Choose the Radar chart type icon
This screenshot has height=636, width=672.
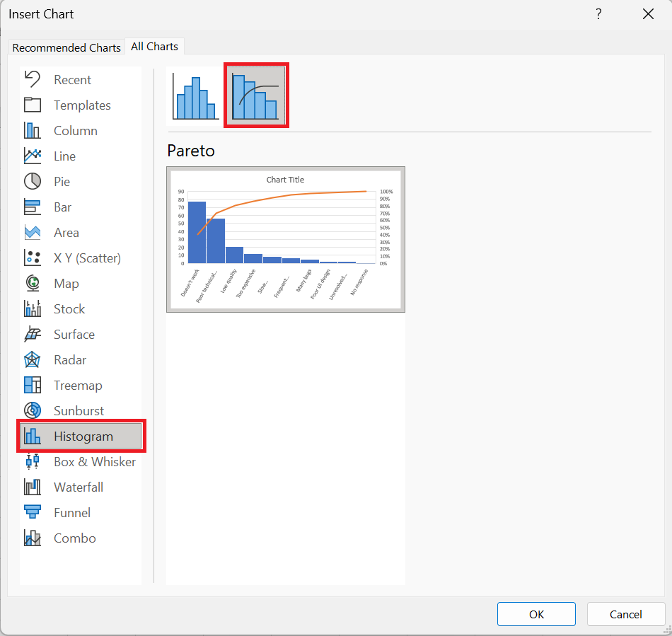click(33, 359)
